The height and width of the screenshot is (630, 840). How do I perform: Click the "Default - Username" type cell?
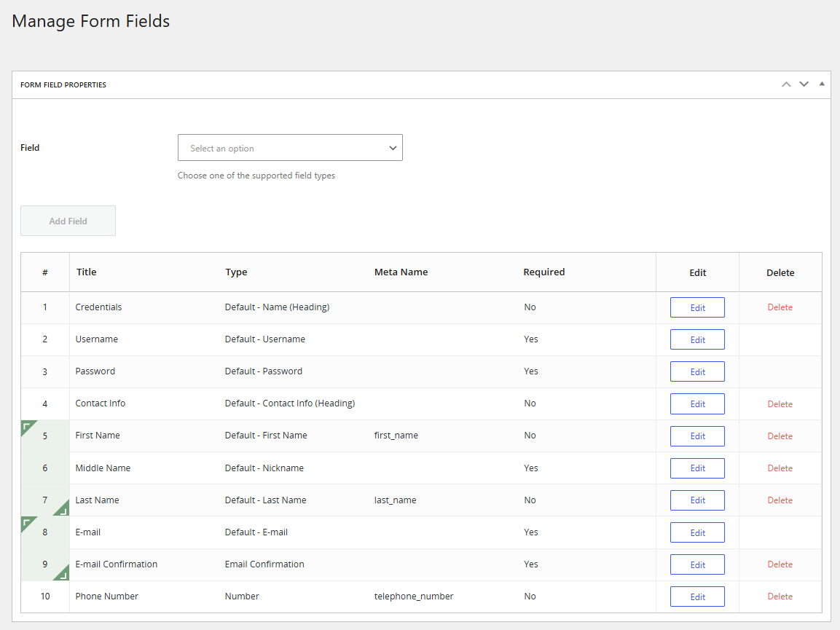point(265,339)
